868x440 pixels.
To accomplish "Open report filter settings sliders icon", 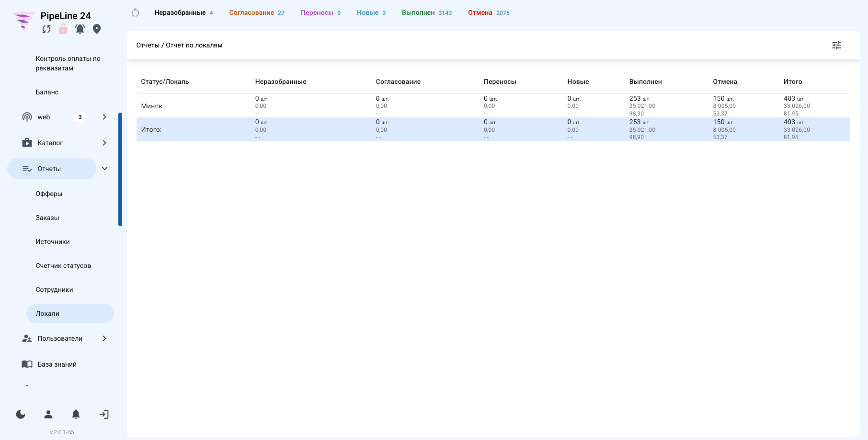I will tap(836, 45).
